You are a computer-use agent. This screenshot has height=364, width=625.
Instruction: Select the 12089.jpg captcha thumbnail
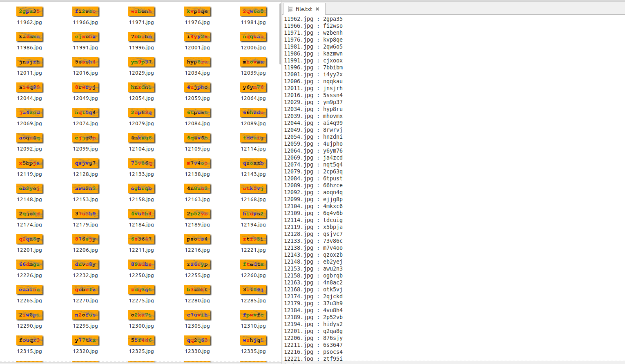pos(253,113)
